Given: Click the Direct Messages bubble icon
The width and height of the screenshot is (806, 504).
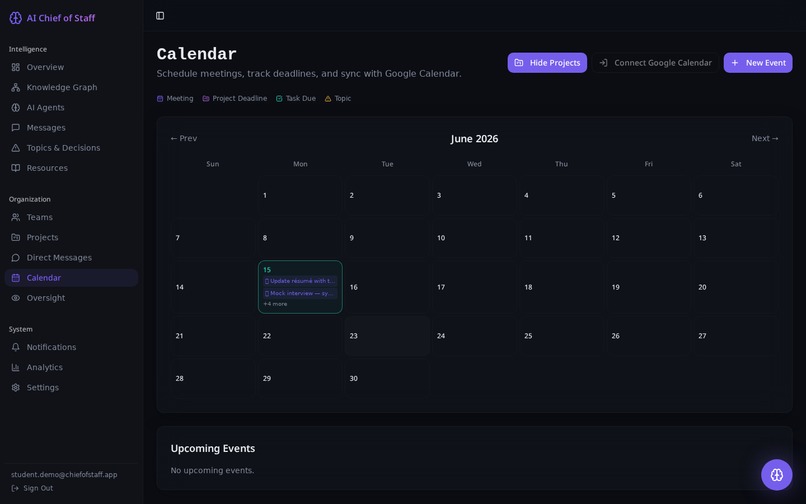Looking at the screenshot, I should 16,258.
